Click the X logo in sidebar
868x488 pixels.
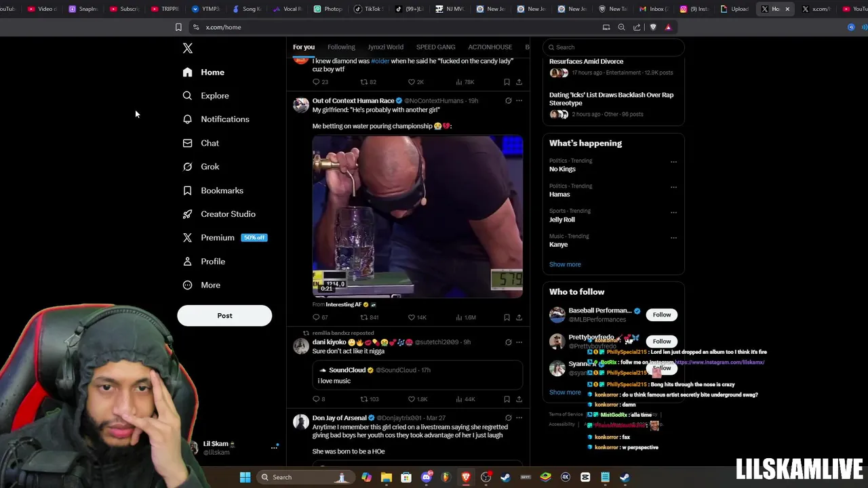point(188,48)
